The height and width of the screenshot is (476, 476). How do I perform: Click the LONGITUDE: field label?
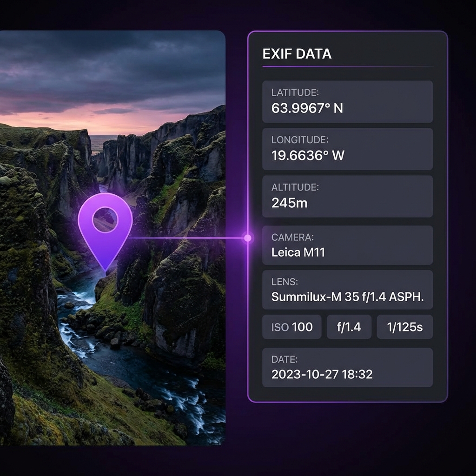point(300,139)
